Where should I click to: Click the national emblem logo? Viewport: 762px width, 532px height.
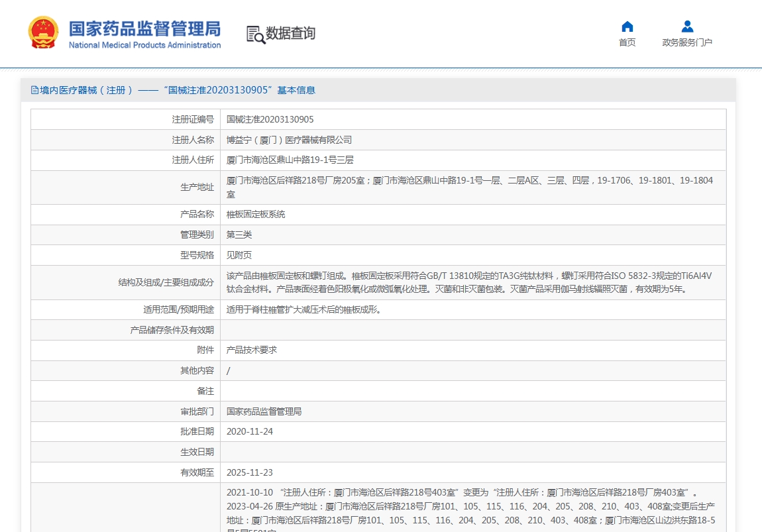pyautogui.click(x=43, y=32)
